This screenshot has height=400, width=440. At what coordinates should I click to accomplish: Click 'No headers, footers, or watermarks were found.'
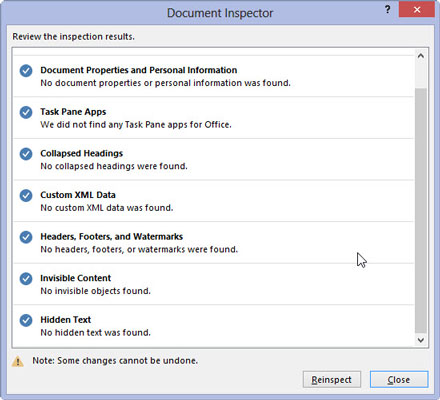click(x=139, y=249)
